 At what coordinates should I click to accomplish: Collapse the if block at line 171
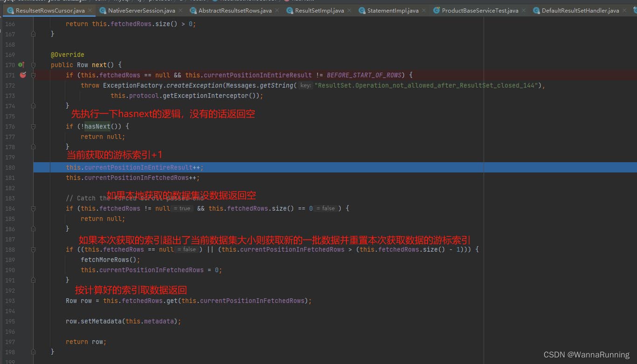pos(33,75)
